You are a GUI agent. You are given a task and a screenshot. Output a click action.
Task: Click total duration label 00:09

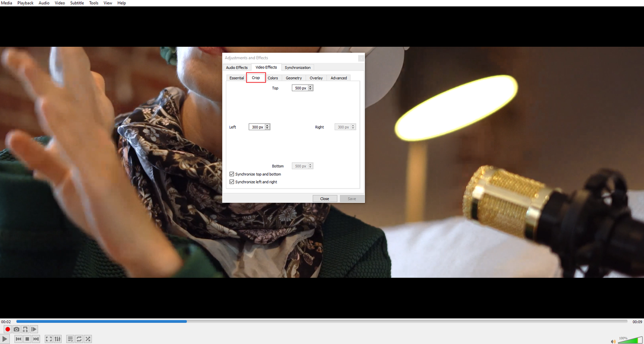[637, 322]
